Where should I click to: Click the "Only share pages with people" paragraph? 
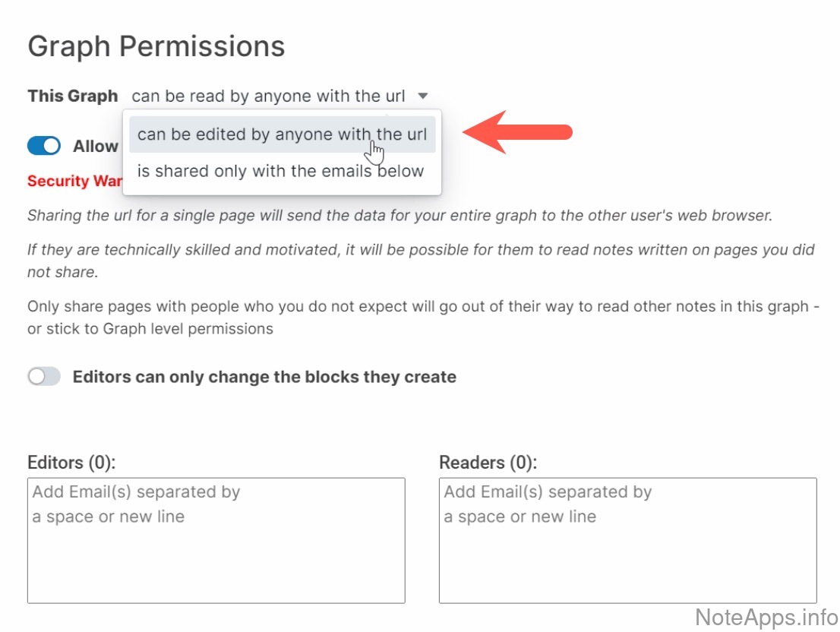pyautogui.click(x=422, y=318)
